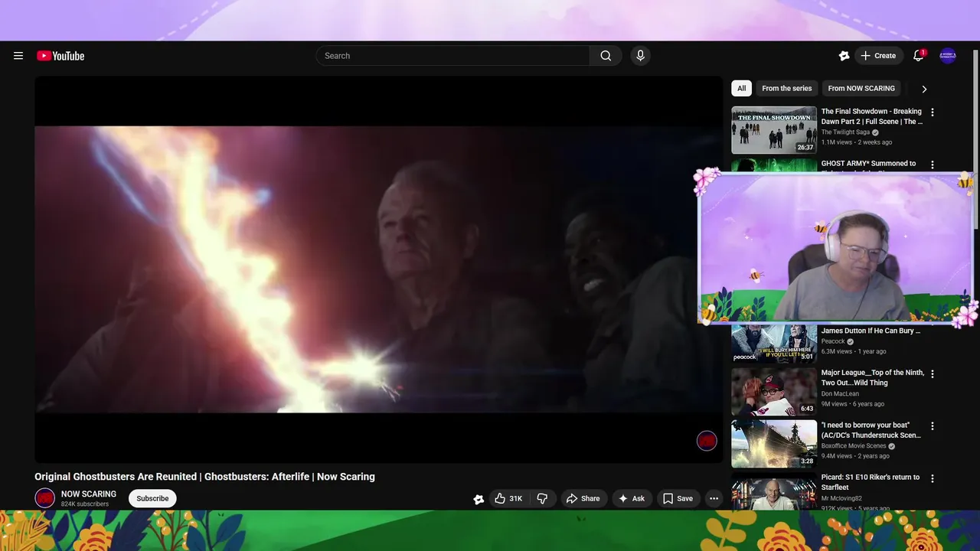The height and width of the screenshot is (551, 980).
Task: Select the All filter chip
Action: coord(741,89)
